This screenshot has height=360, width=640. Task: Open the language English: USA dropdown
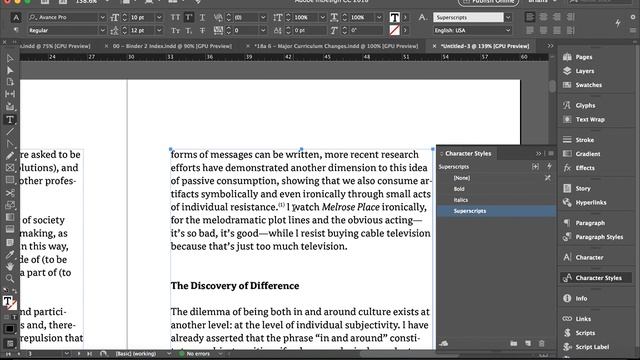click(508, 30)
